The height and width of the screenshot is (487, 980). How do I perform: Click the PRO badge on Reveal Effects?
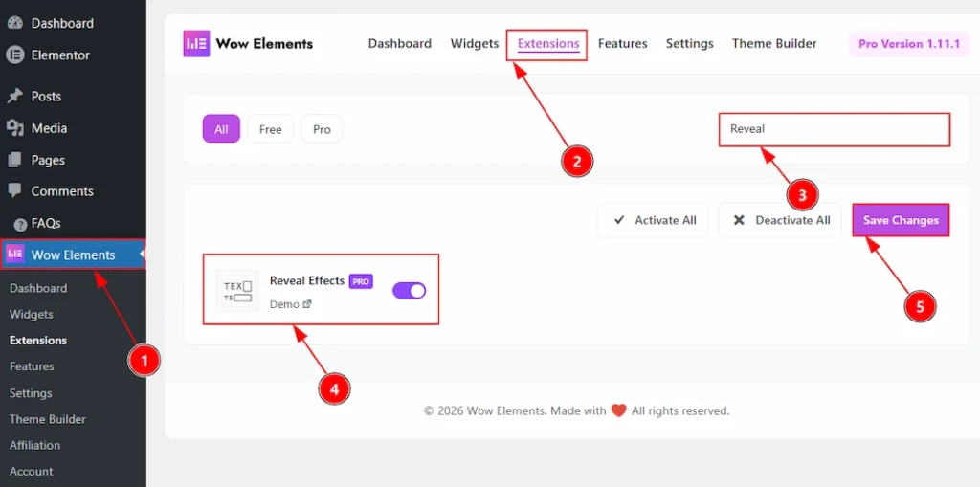point(361,282)
